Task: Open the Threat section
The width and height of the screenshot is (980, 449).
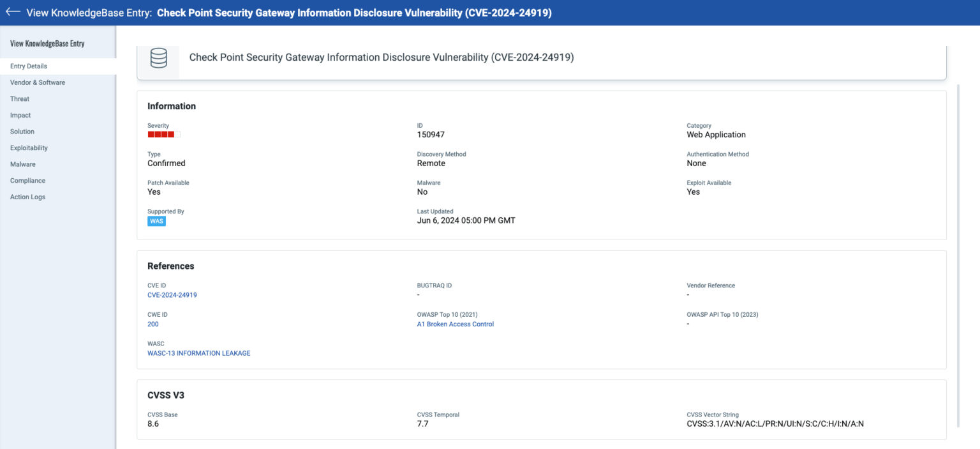Action: coord(58,99)
